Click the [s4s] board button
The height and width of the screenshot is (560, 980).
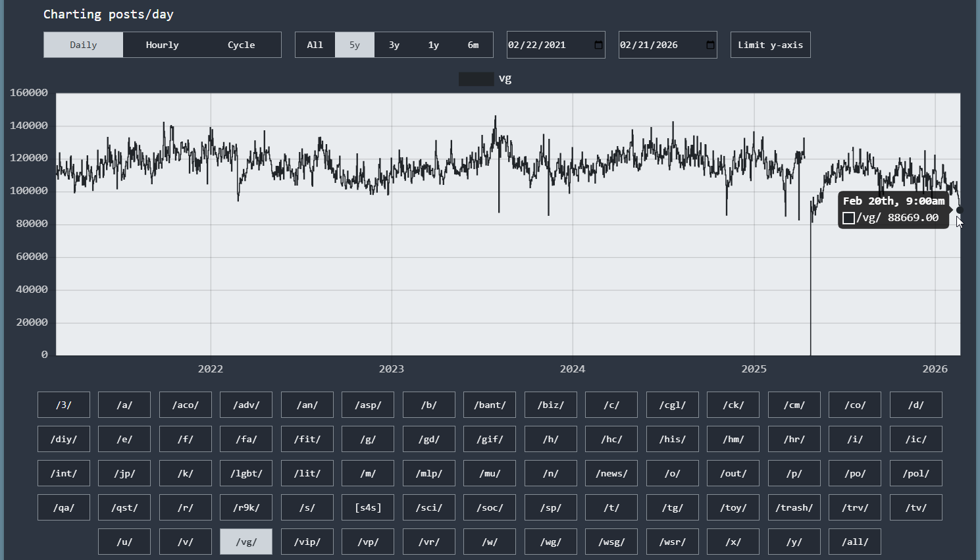(x=368, y=507)
